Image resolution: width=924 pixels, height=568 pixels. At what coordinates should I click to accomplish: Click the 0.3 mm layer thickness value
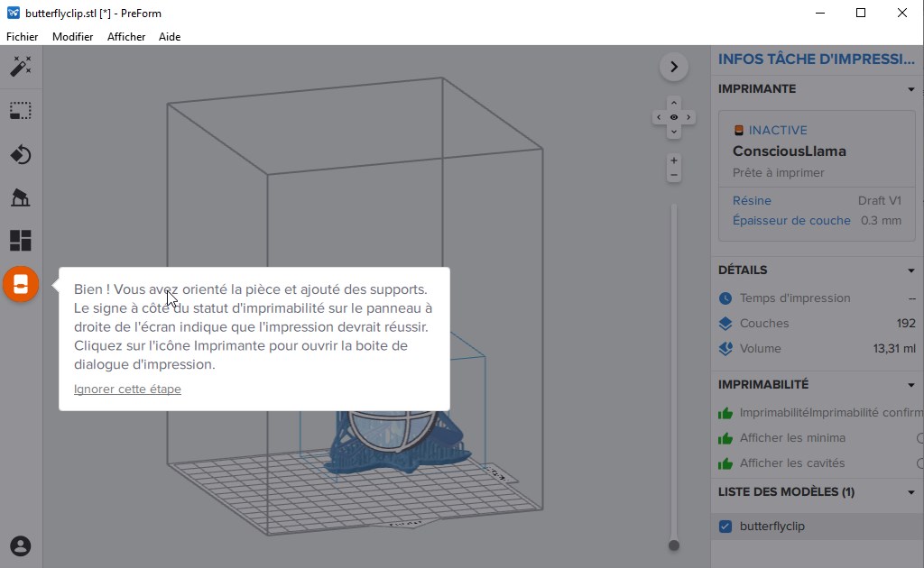(881, 221)
